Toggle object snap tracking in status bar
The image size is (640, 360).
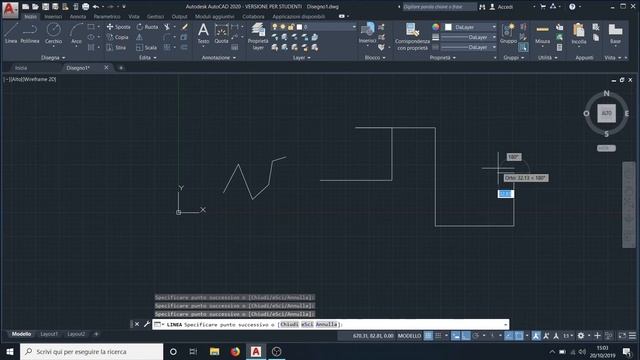tap(509, 336)
